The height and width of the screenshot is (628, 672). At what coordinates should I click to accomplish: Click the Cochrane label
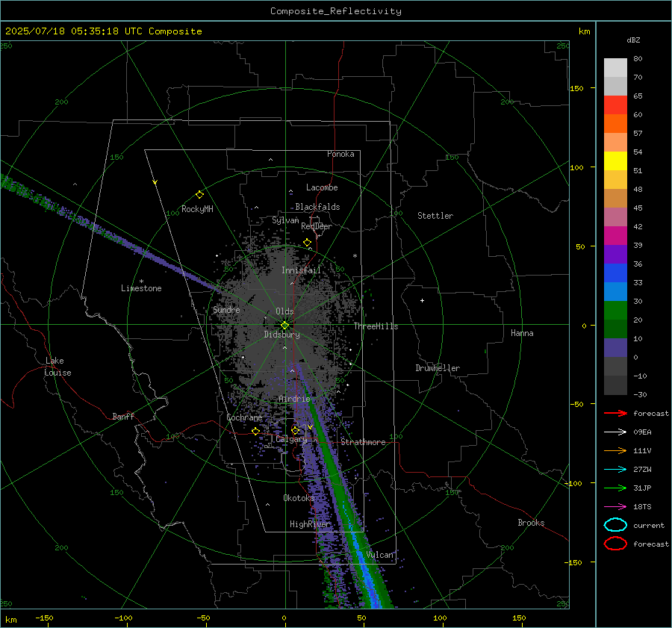(244, 417)
